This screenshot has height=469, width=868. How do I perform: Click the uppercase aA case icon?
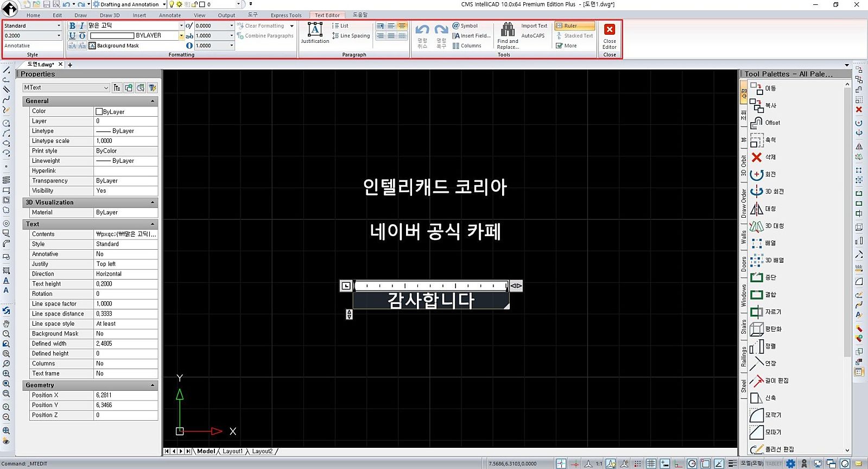(x=72, y=46)
